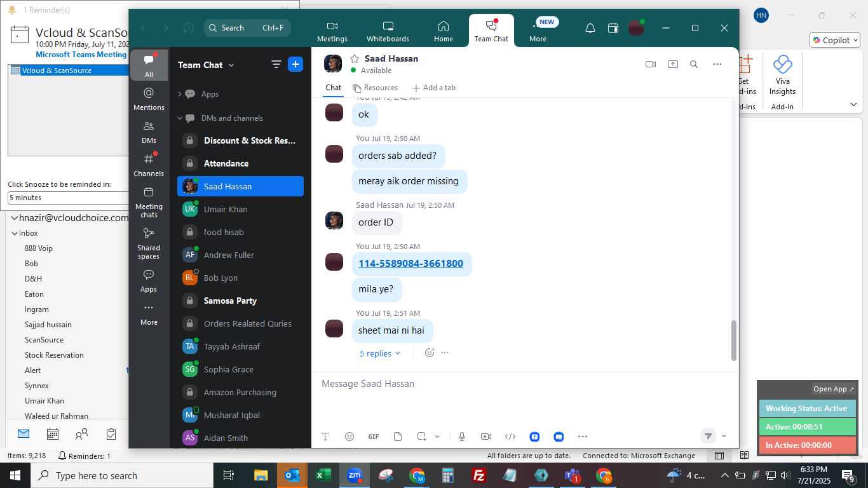Open Apps in the Zoom left sidebar
This screenshot has height=488, width=868.
(149, 281)
